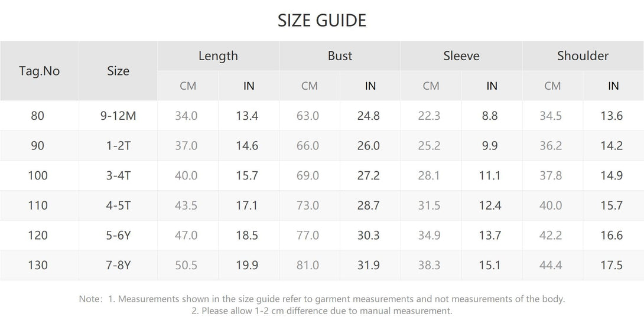Select the 63.0 bust CM value
The width and height of the screenshot is (644, 330).
[x=308, y=116]
